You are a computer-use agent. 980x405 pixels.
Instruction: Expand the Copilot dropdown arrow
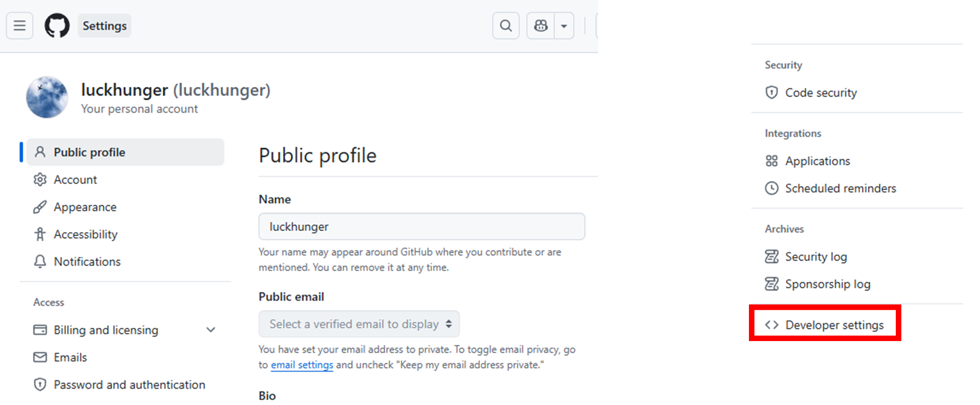pos(564,26)
